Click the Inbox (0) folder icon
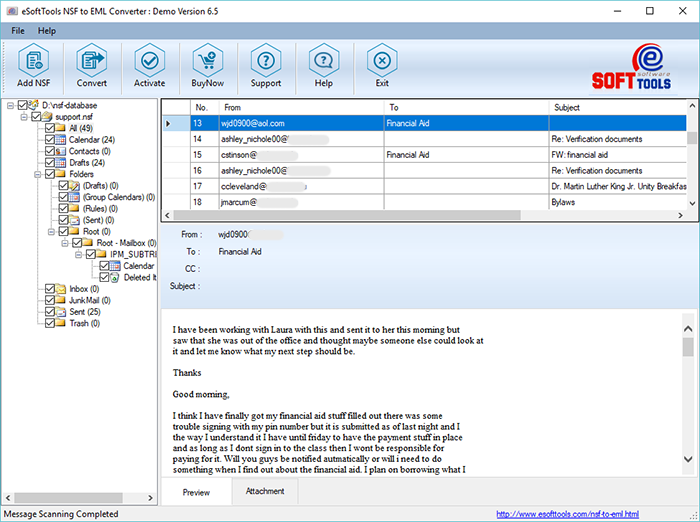 coord(61,289)
